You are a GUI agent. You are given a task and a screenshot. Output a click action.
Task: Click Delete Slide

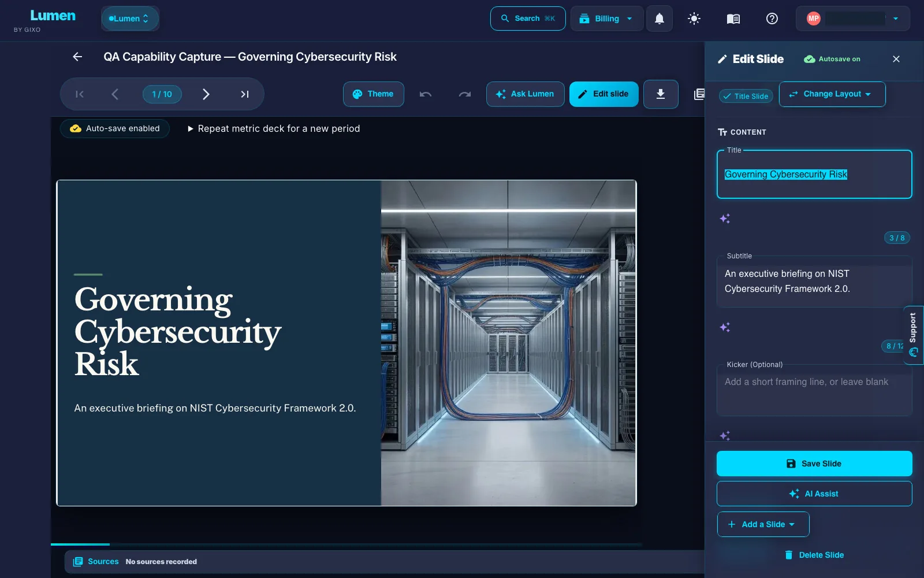tap(814, 555)
